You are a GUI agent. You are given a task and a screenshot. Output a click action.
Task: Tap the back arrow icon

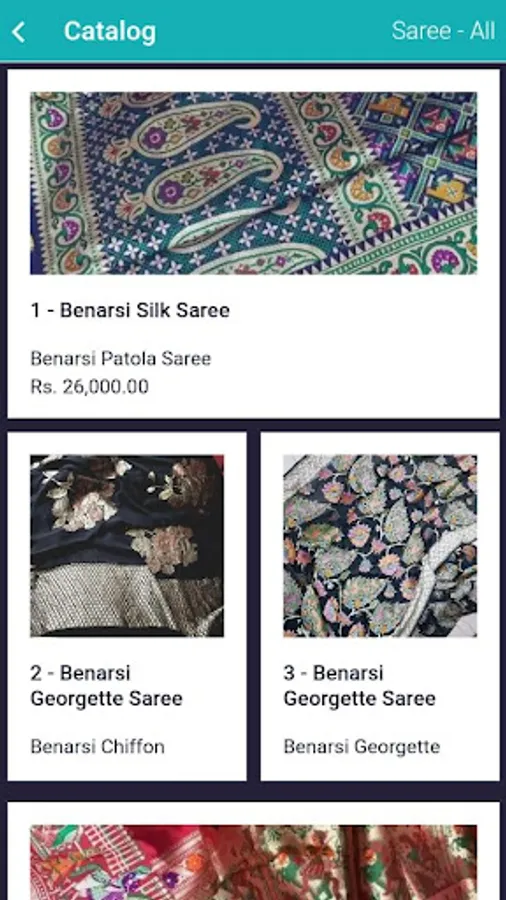point(18,32)
